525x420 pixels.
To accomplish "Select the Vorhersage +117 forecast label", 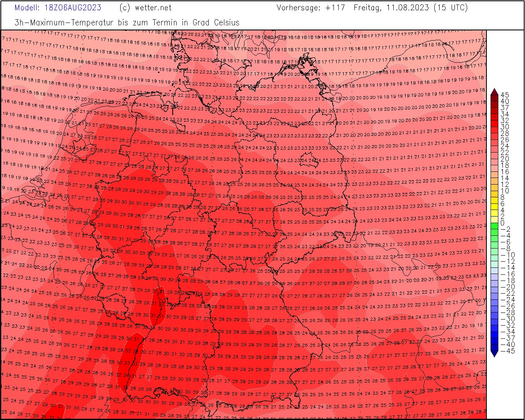I will click(310, 8).
